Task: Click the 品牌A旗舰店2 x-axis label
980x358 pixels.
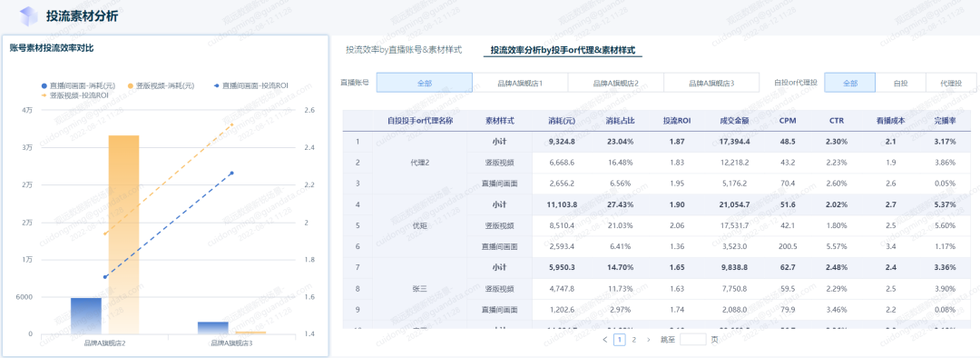Action: [105, 343]
